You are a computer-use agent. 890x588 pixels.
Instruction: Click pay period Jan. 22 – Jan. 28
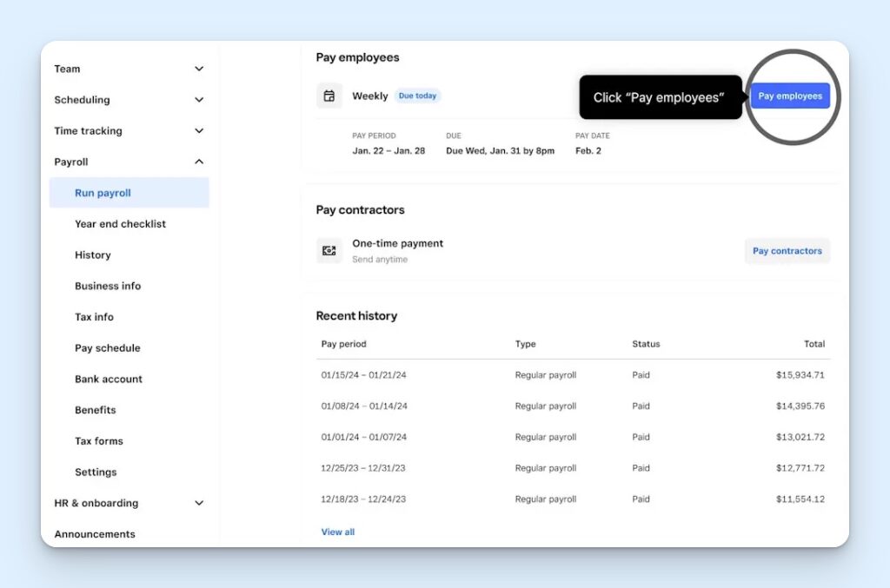pyautogui.click(x=389, y=151)
